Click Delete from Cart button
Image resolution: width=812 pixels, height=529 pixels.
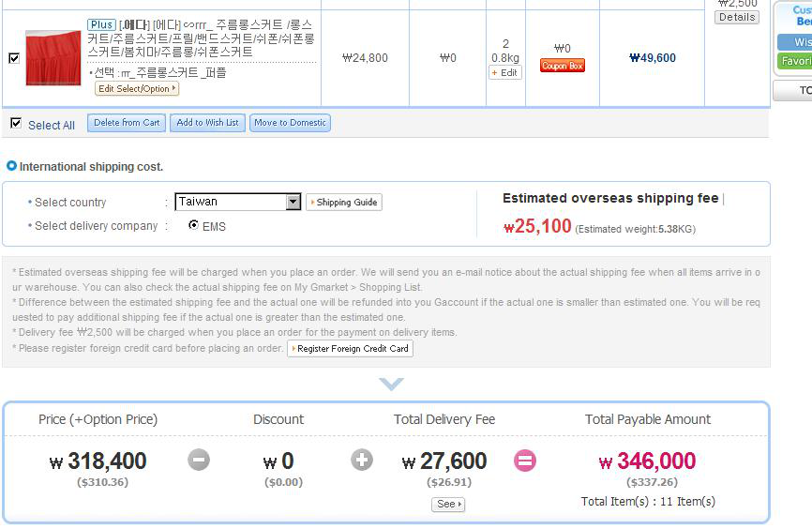pos(127,123)
